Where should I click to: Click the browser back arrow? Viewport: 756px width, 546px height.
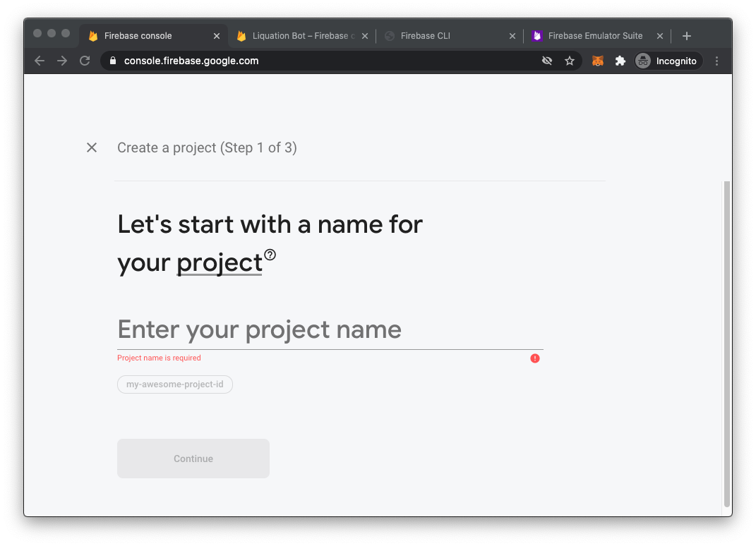pyautogui.click(x=40, y=61)
